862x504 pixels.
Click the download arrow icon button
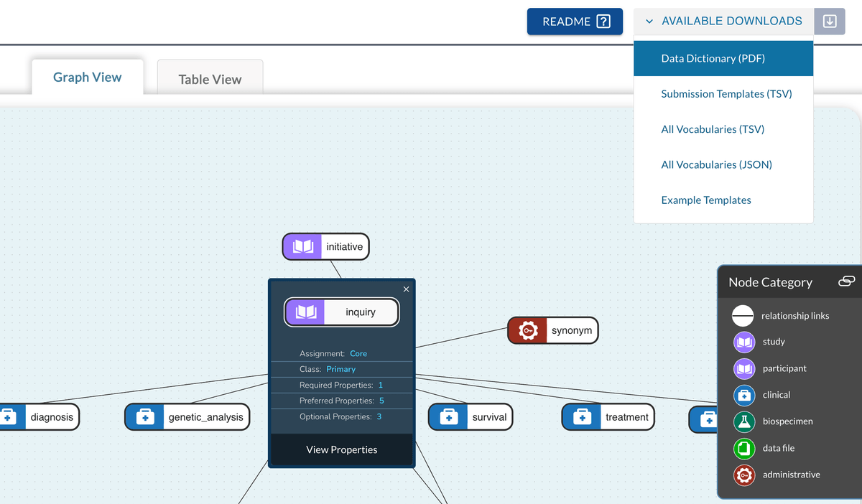click(x=829, y=22)
